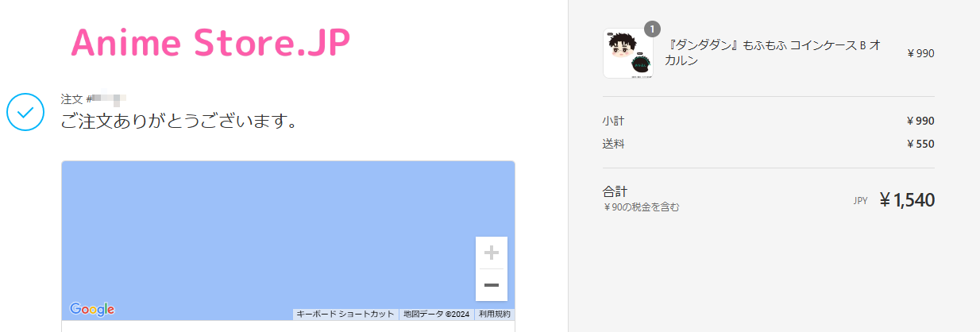Click the 送料 shipping row label
This screenshot has height=332, width=980.
pos(614,144)
